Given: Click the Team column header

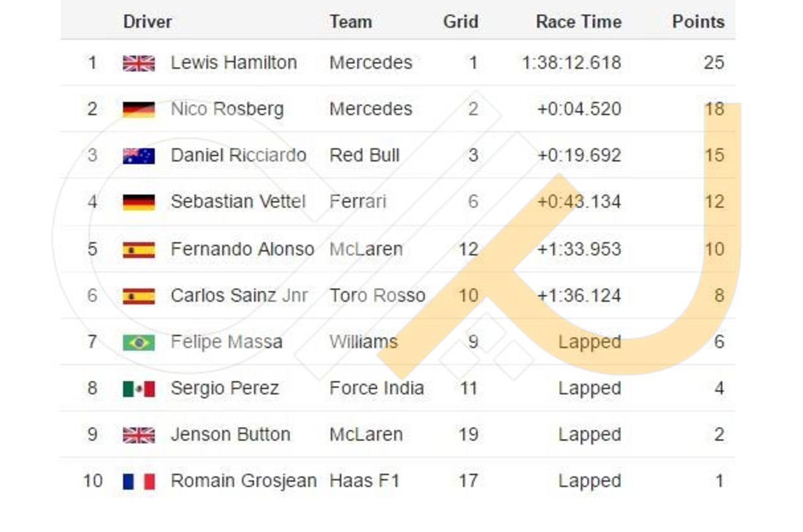Looking at the screenshot, I should click(350, 22).
